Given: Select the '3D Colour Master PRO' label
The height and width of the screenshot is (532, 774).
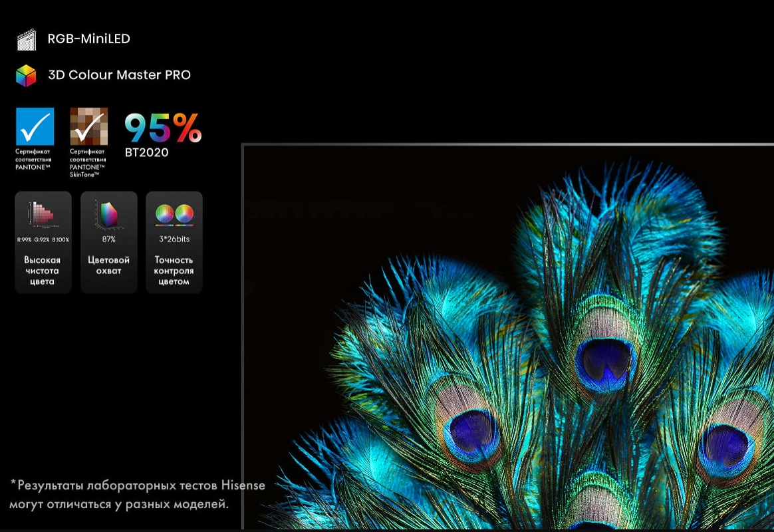Looking at the screenshot, I should click(120, 75).
